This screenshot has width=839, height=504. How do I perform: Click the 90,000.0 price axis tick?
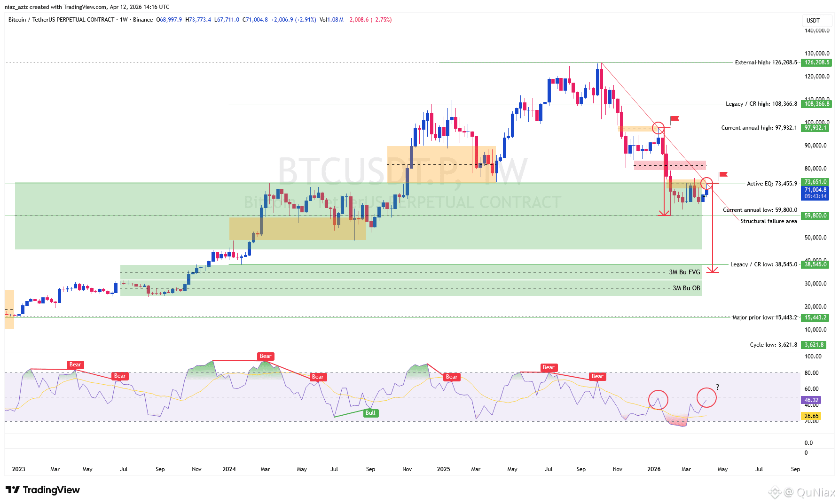[x=815, y=146]
